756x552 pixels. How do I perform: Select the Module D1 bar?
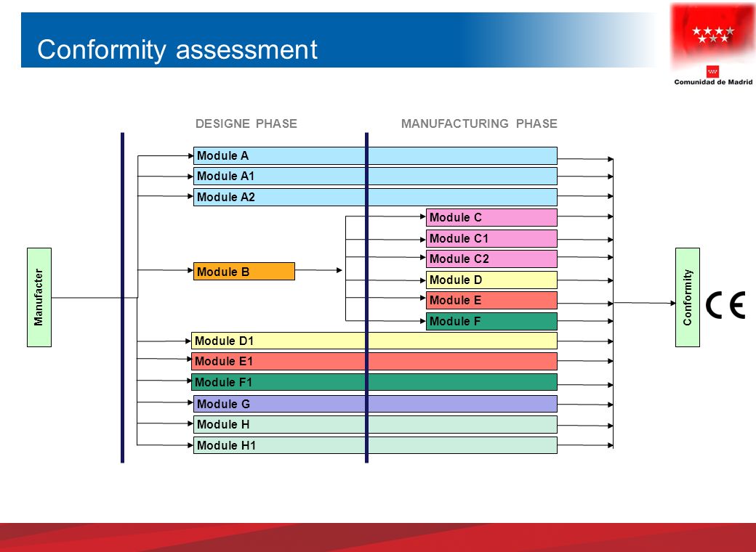pyautogui.click(x=374, y=341)
